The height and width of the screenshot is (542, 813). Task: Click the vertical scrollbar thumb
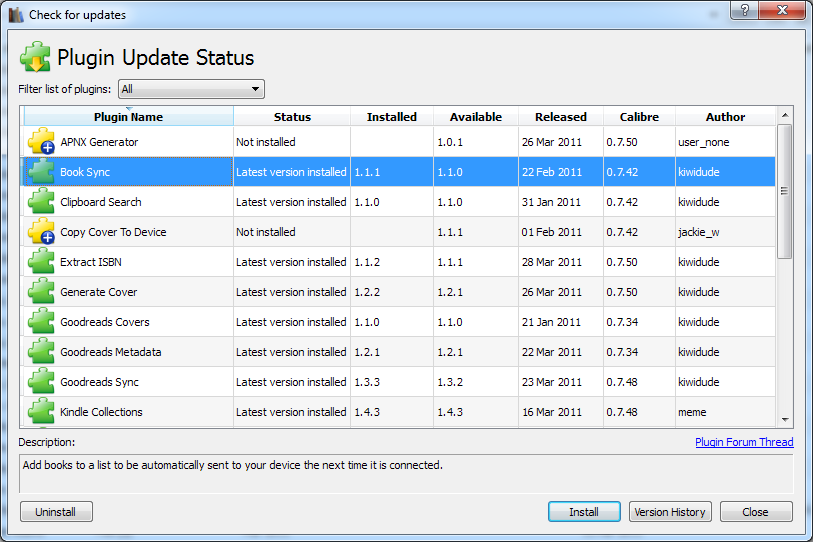(785, 191)
